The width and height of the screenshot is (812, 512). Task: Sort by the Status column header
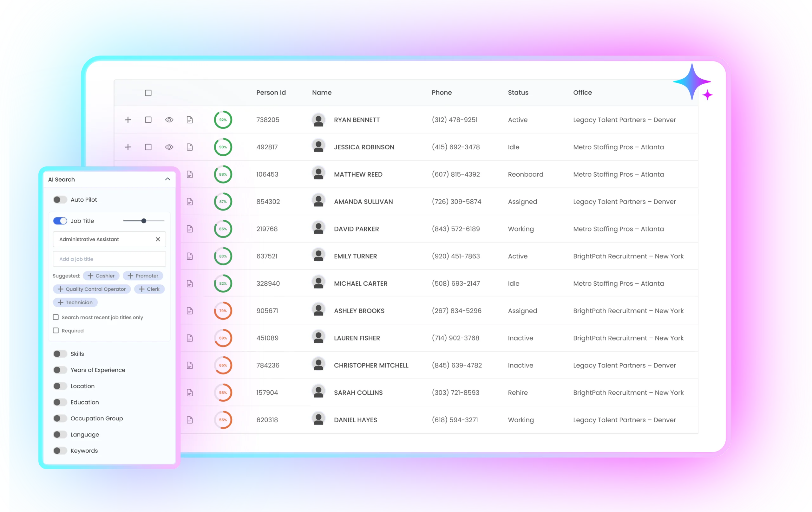coord(518,92)
